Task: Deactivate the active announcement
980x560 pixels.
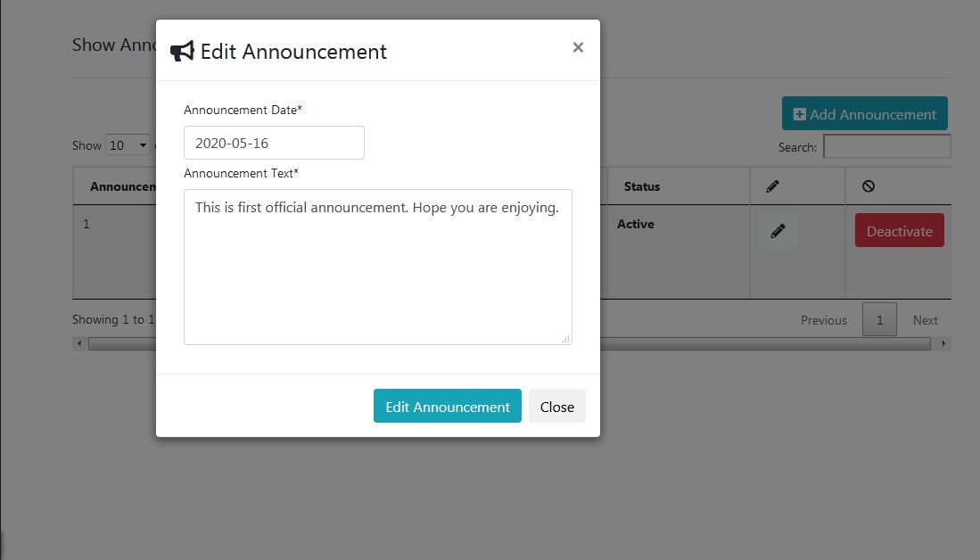Action: 899,230
